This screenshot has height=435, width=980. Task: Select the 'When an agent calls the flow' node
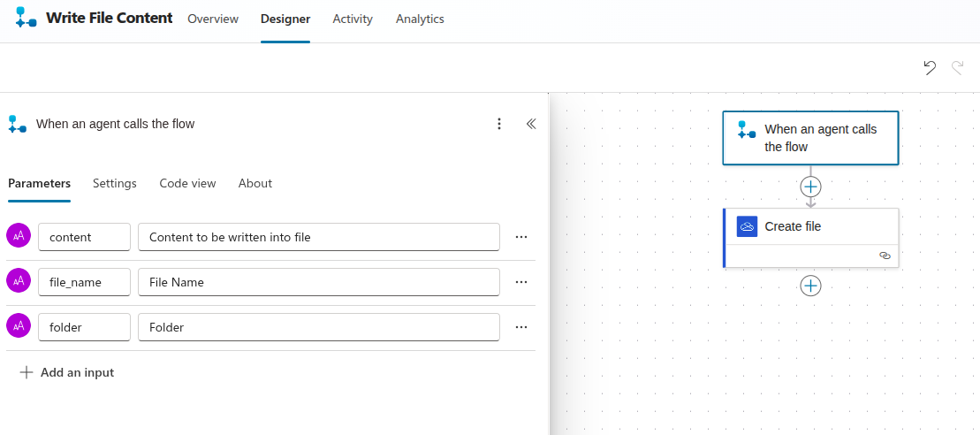[x=810, y=138]
